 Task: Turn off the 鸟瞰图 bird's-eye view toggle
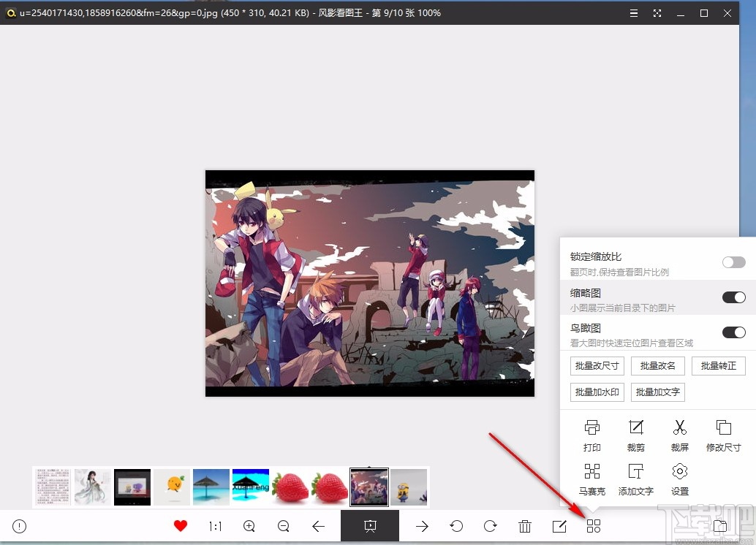(x=733, y=332)
